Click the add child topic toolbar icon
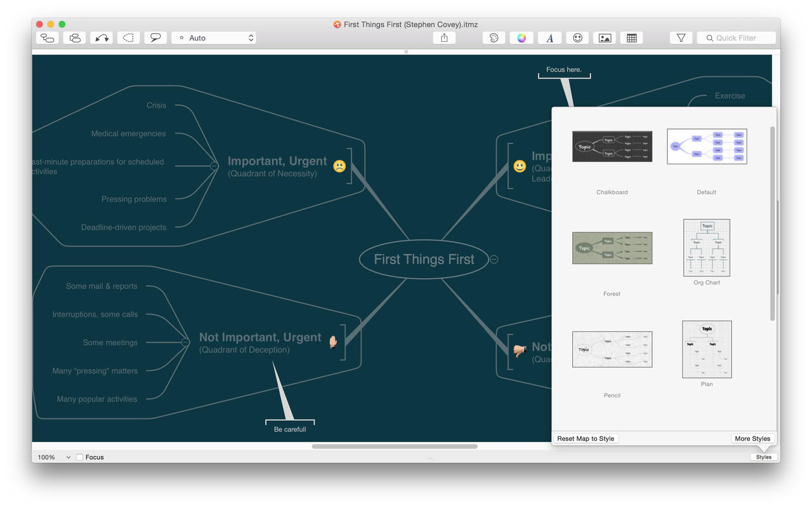Screen dimensions: 812x508 (x=48, y=38)
